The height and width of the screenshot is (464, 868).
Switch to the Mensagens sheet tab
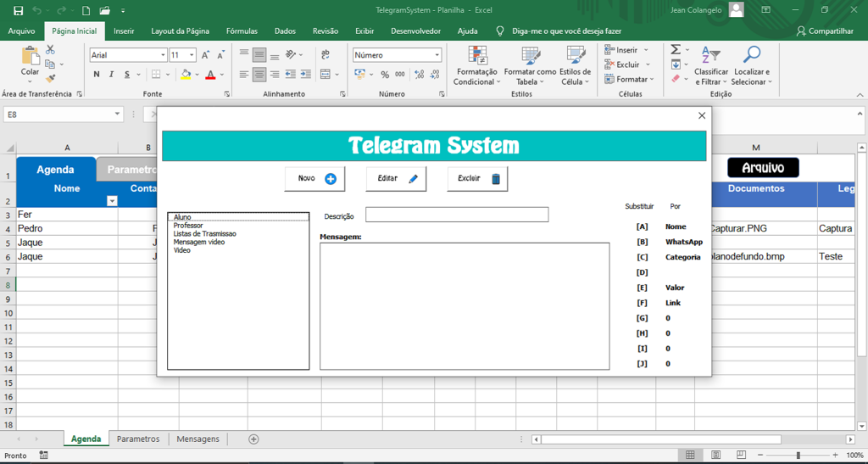pyautogui.click(x=198, y=439)
